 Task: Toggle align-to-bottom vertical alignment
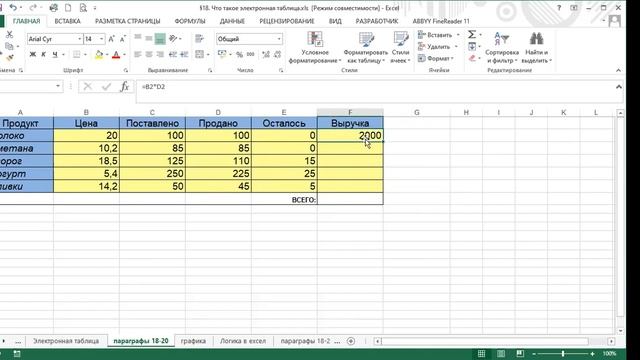click(x=160, y=39)
